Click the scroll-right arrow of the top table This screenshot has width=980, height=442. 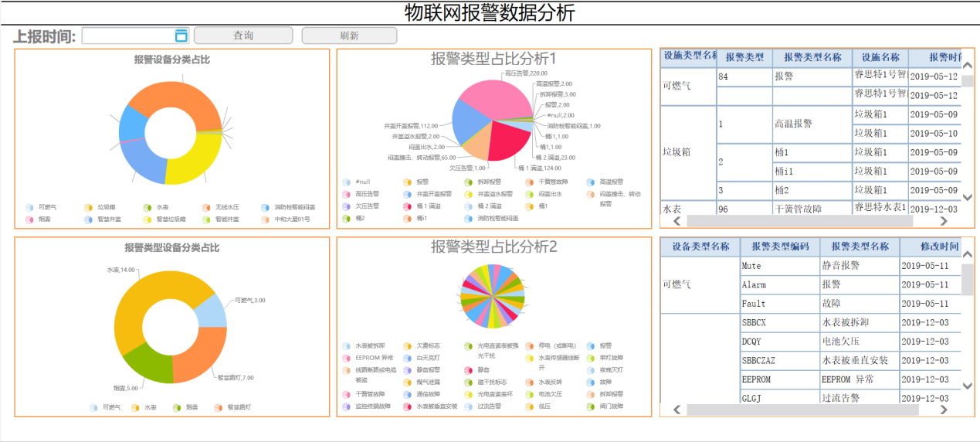[943, 222]
